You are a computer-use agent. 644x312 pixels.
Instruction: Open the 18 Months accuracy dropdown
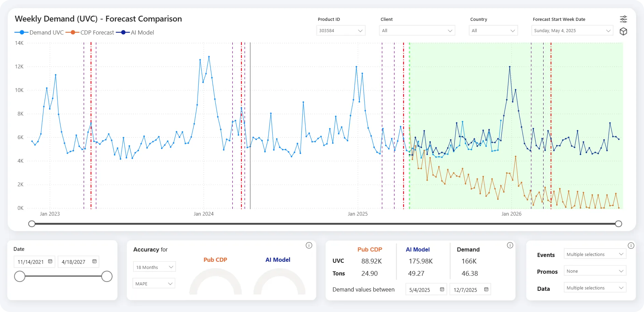(154, 267)
